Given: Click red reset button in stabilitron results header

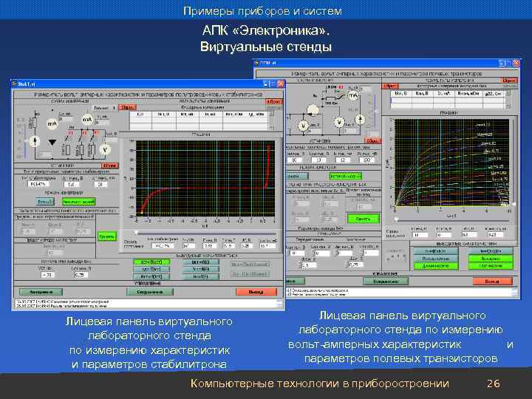Looking at the screenshot, I should click(x=273, y=102).
